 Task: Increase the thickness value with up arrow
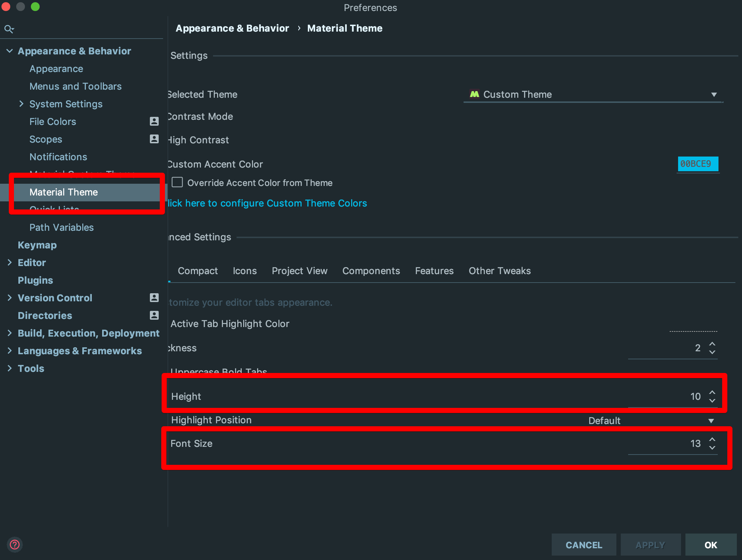tap(712, 344)
